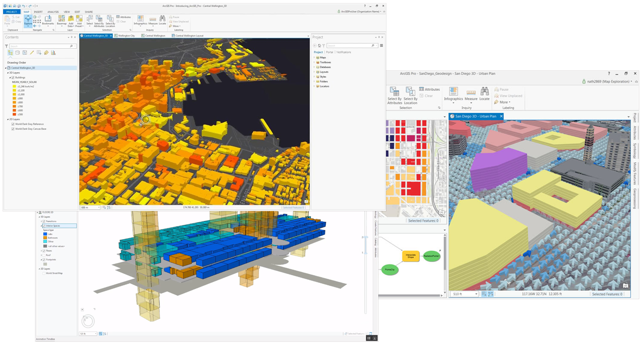Open the Wellington City map tab

[x=126, y=36]
